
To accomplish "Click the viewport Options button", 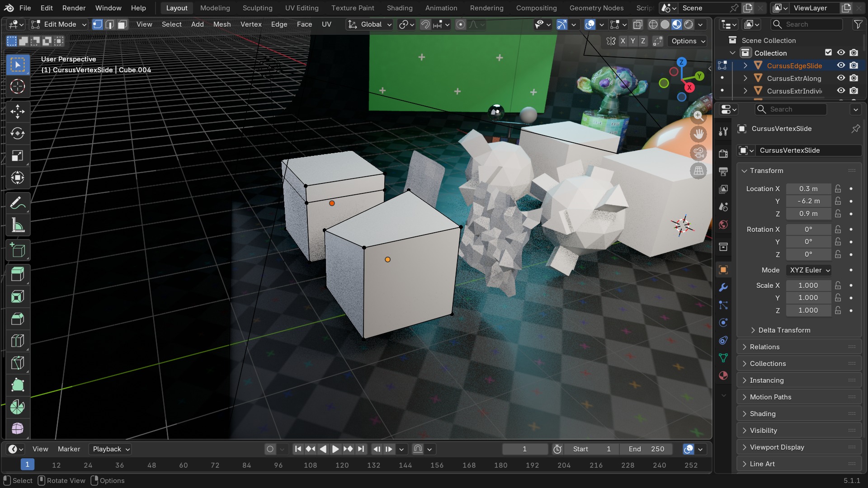I will point(688,41).
